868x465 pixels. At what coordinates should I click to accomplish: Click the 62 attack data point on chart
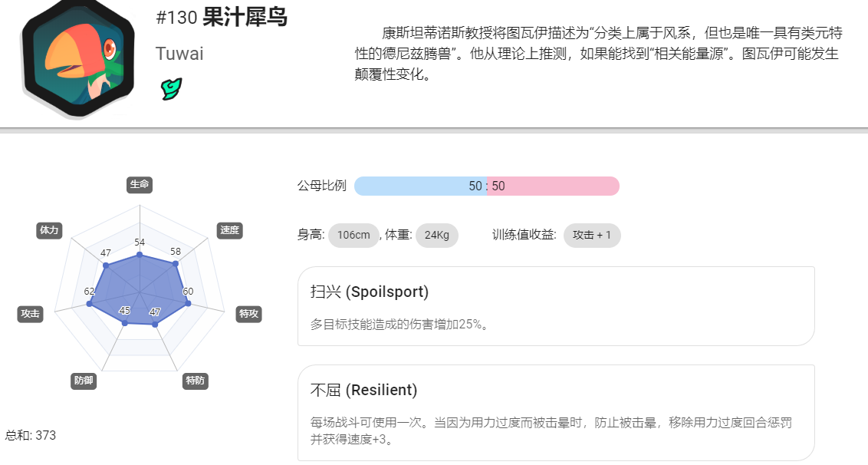pyautogui.click(x=90, y=304)
